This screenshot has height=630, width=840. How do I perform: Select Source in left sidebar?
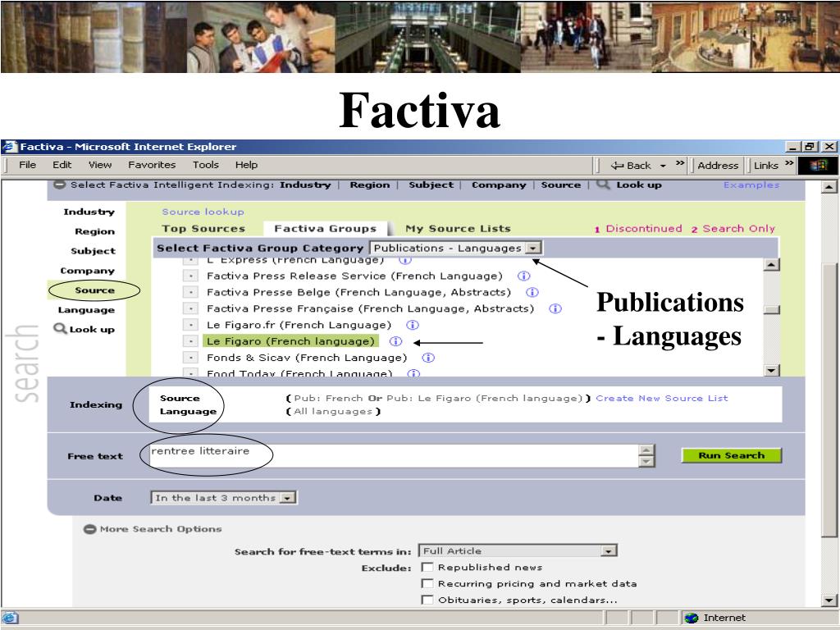point(95,290)
